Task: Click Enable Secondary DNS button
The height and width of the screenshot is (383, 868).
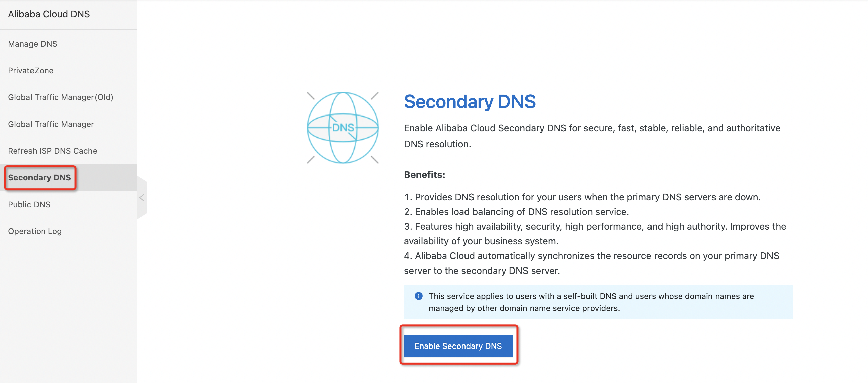Action: (458, 346)
